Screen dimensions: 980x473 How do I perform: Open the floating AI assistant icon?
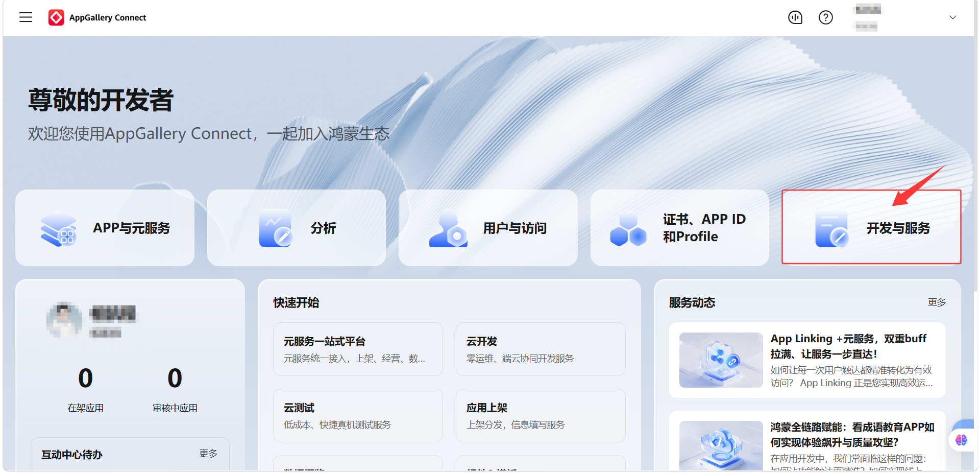point(962,440)
